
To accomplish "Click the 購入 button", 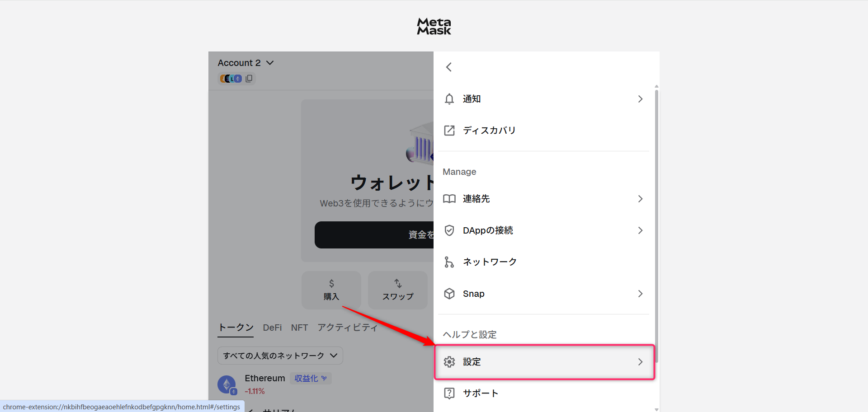I will (331, 290).
